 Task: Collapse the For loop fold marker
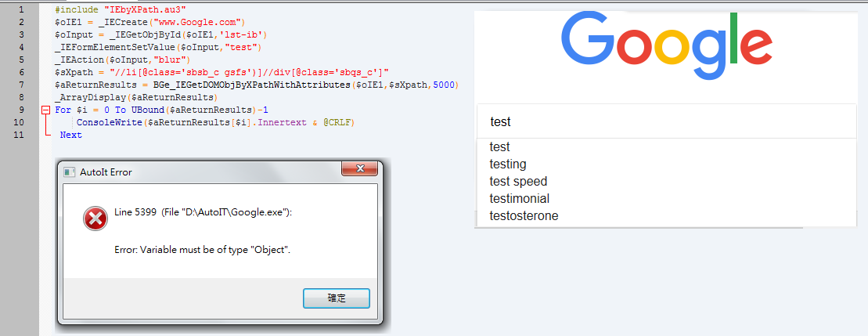coord(46,110)
